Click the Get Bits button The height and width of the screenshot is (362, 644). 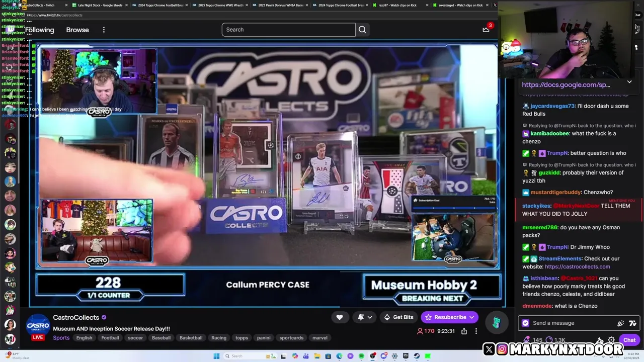pos(398,317)
